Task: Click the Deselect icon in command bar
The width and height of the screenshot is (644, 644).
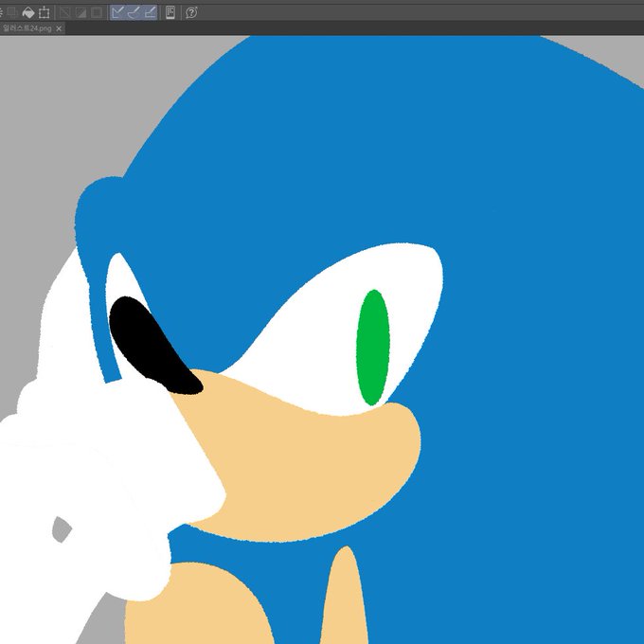Action: click(x=64, y=12)
